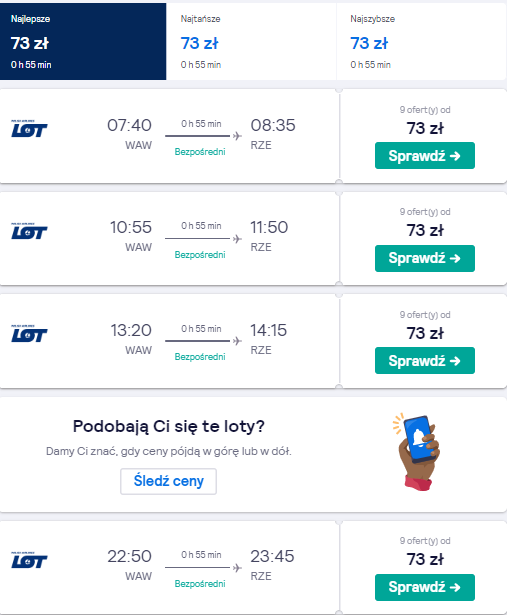This screenshot has height=615, width=507.
Task: Open the 07:40 WAW to RZE flight card
Action: click(x=169, y=136)
